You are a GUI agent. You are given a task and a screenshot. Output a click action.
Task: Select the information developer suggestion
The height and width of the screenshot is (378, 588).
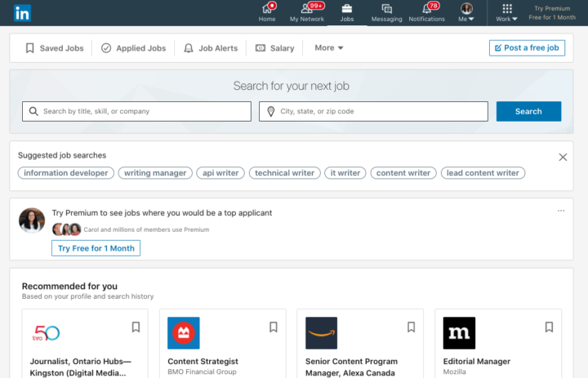[66, 173]
